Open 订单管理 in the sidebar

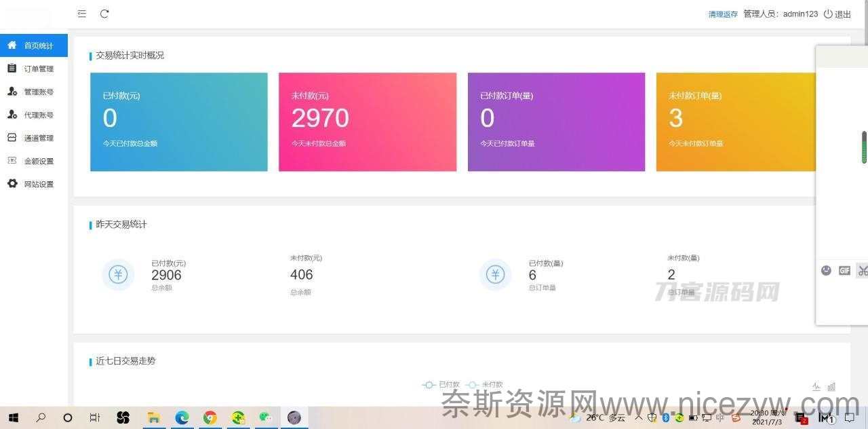point(34,69)
